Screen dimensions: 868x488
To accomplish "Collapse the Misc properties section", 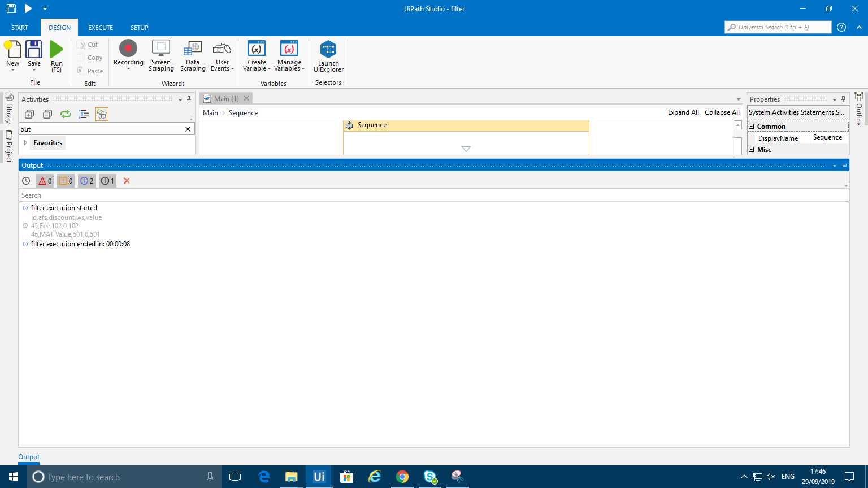I will point(752,150).
